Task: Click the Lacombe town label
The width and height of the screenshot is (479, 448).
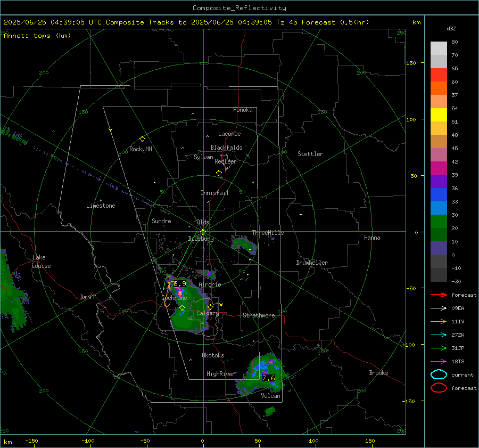Action: click(x=229, y=134)
